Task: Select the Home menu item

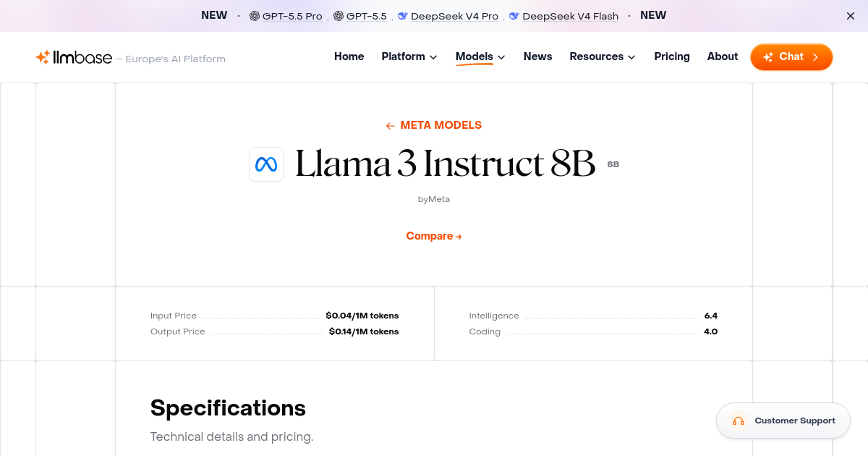Action: coord(349,56)
